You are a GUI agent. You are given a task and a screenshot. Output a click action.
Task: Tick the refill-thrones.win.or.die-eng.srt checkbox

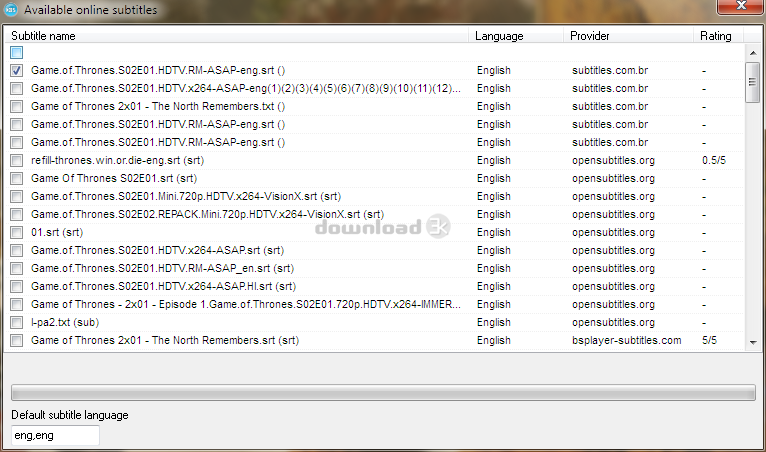click(x=17, y=160)
